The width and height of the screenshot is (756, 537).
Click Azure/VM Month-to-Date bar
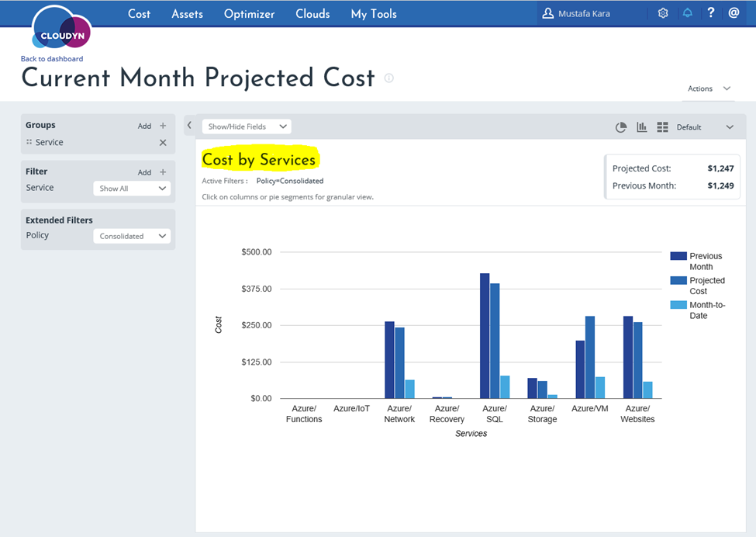point(600,387)
